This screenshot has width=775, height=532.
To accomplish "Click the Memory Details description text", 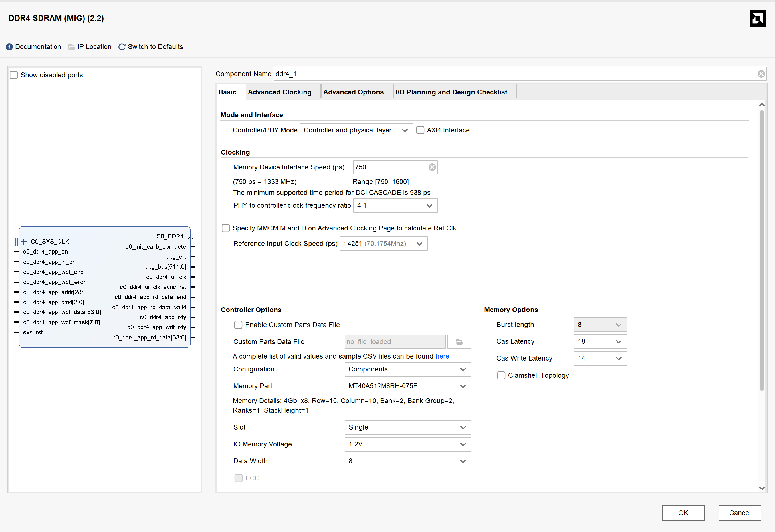I will coord(344,406).
